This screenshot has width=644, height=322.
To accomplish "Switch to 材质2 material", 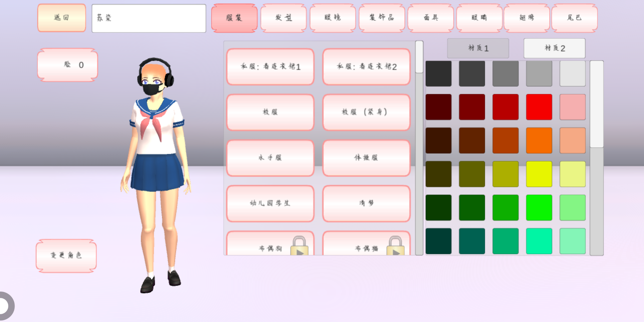I will pos(555,48).
